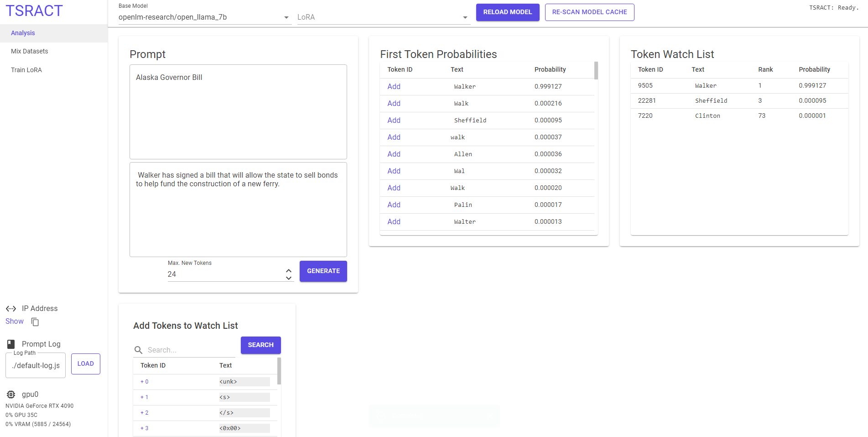Open the Train LoRA page
This screenshot has width=868, height=437.
pyautogui.click(x=54, y=70)
